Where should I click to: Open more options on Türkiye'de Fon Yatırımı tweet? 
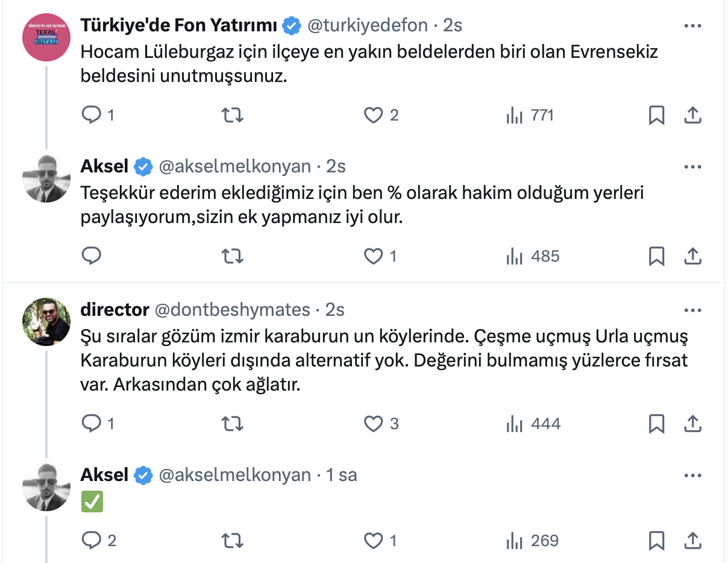click(x=693, y=26)
